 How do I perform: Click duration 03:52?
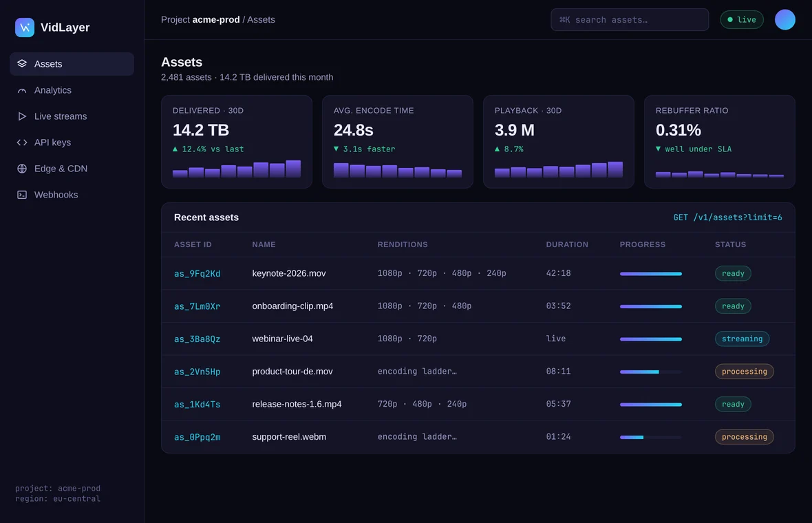[x=558, y=306]
